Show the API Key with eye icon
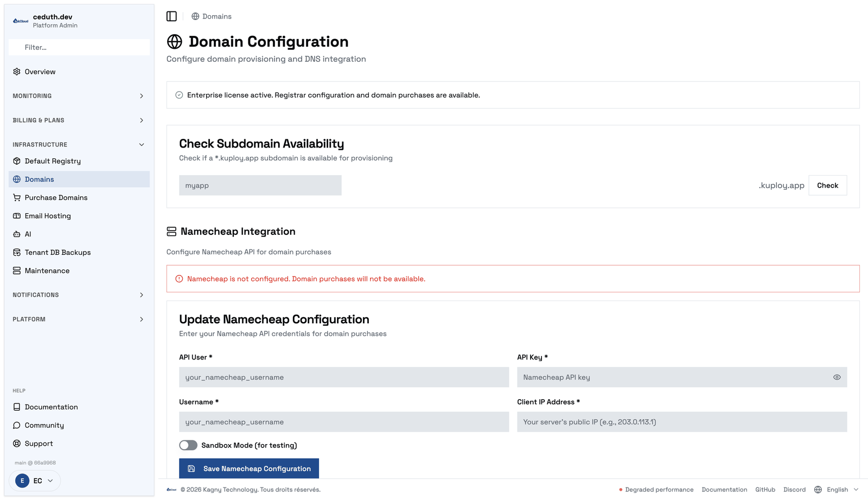Viewport: 868px width, 500px height. (x=837, y=377)
